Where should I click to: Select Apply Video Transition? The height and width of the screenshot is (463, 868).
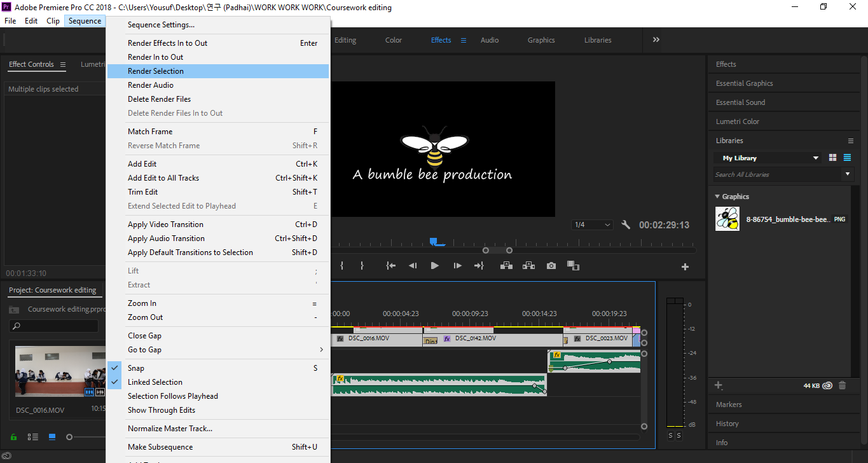tap(218, 225)
